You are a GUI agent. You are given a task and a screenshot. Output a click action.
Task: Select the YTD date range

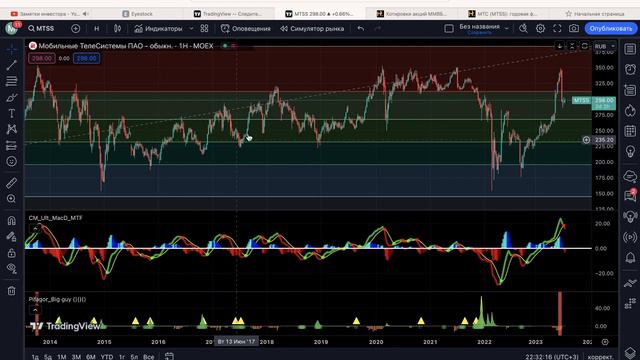tap(107, 357)
